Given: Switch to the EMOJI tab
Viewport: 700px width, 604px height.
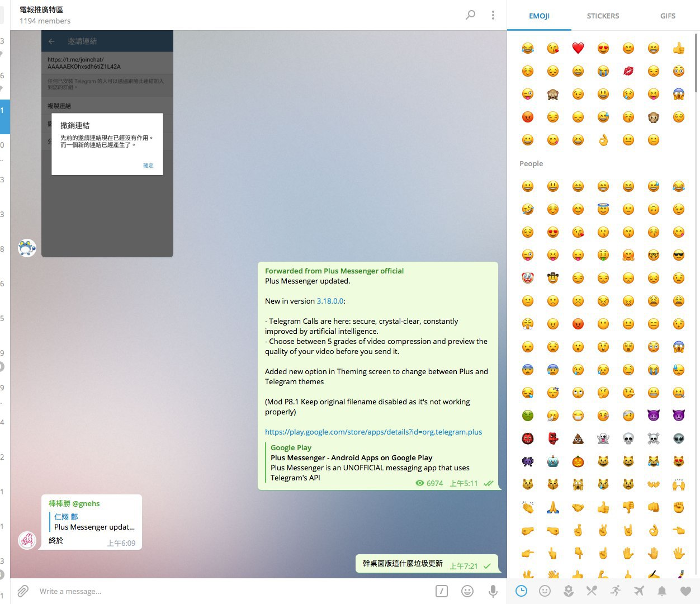Looking at the screenshot, I should point(539,16).
